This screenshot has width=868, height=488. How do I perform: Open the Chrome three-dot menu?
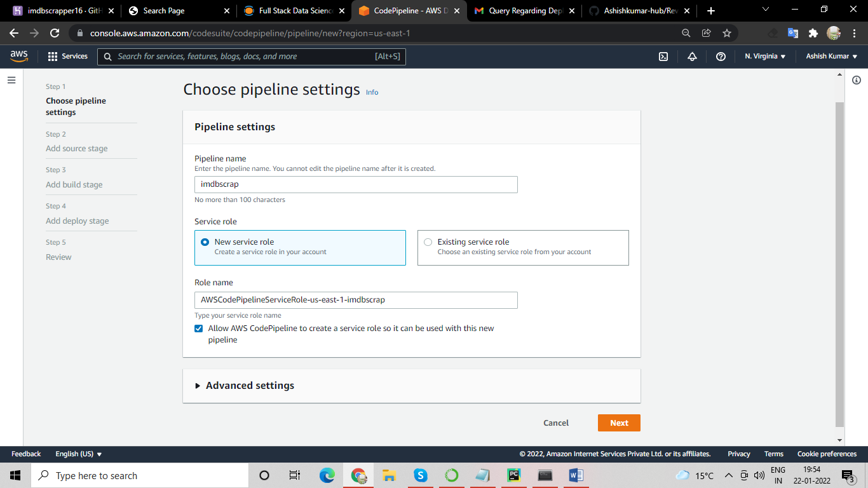point(853,33)
